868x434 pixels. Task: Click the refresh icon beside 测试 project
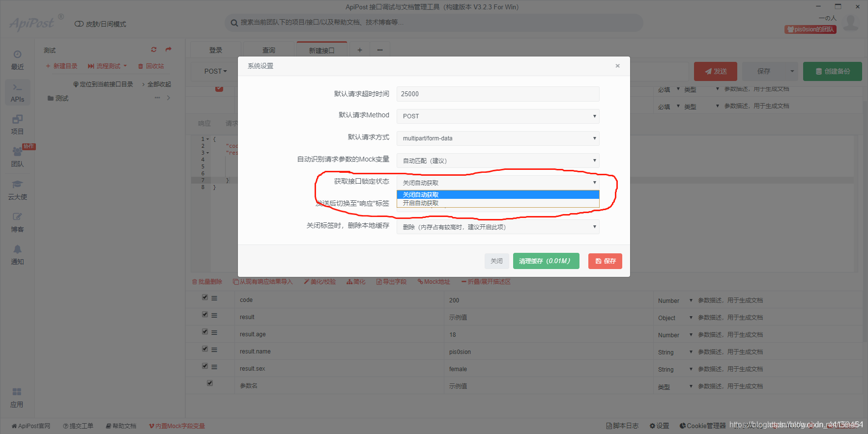click(154, 50)
